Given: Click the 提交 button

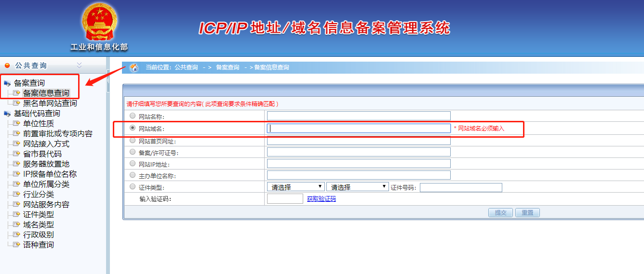Looking at the screenshot, I should [x=501, y=213].
